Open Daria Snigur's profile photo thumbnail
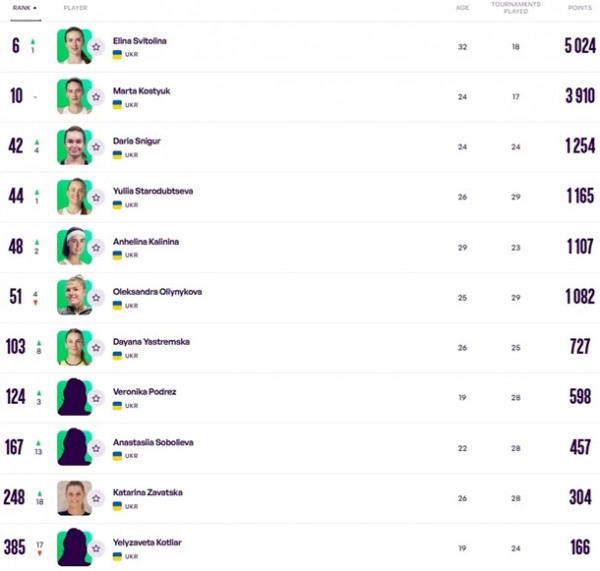The image size is (600, 571). [75, 146]
